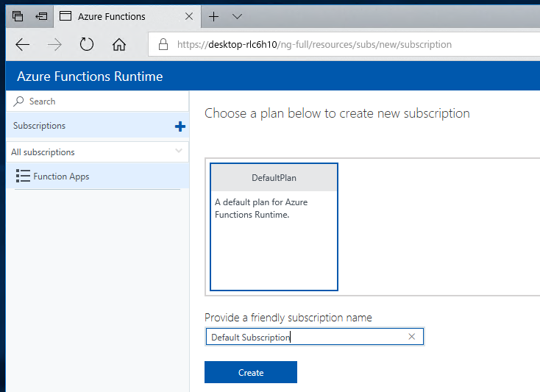Expand the tab preview chevron

[x=238, y=16]
